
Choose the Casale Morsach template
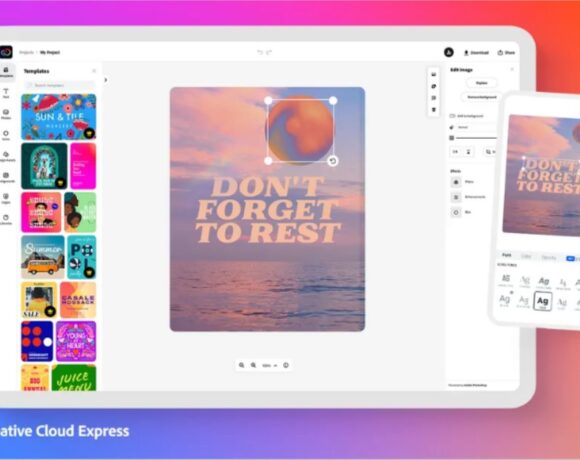coord(78,300)
